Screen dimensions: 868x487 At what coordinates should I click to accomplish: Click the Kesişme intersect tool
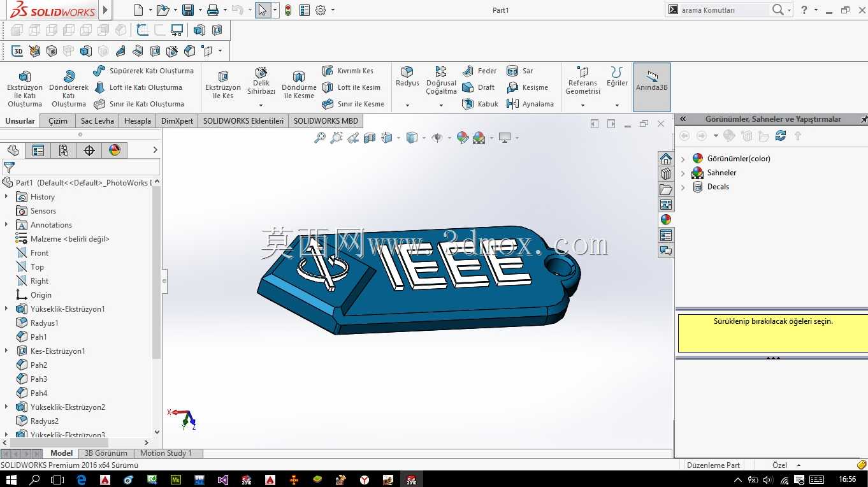[528, 87]
